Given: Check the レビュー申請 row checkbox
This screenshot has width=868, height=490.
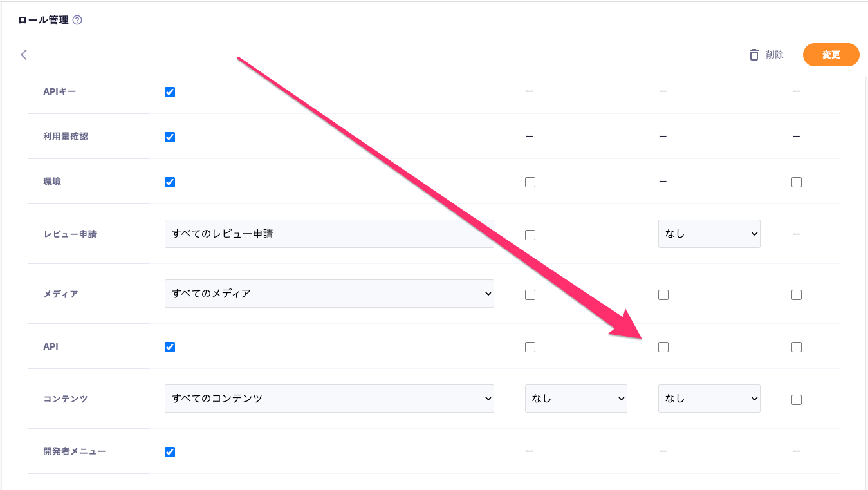Looking at the screenshot, I should click(530, 235).
